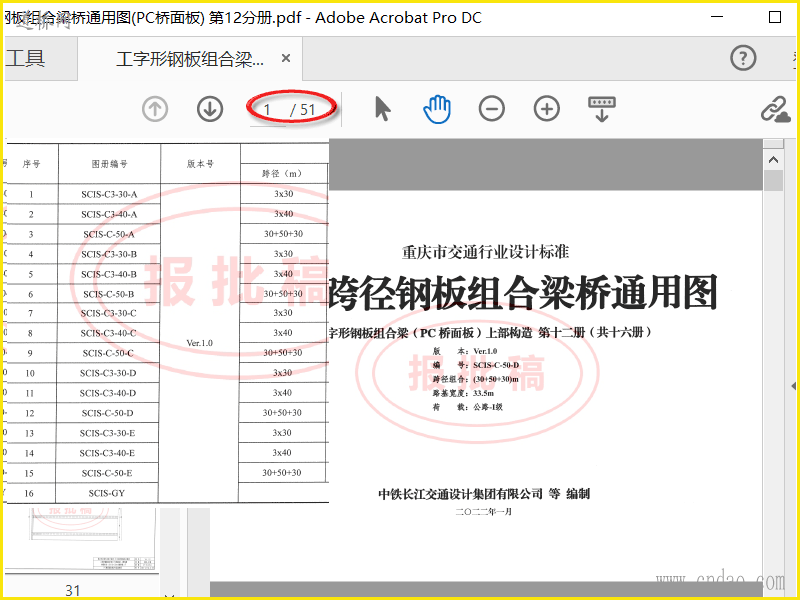Image resolution: width=800 pixels, height=600 pixels.
Task: Open the help question mark icon
Action: click(743, 58)
